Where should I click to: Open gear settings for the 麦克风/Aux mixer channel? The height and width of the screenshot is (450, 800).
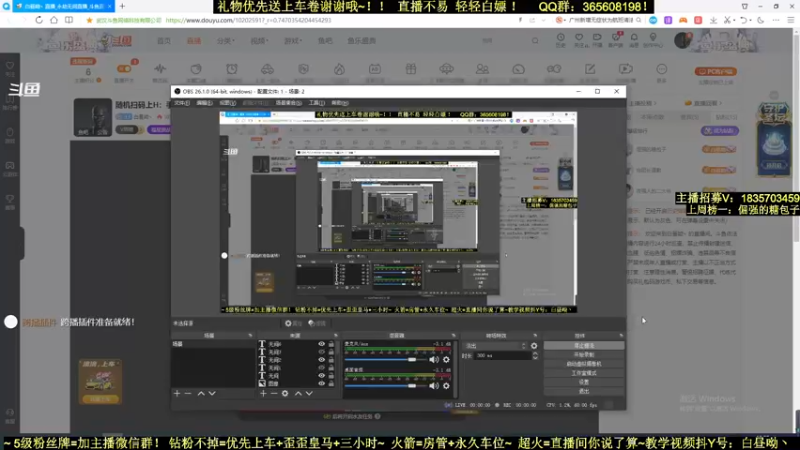click(x=446, y=360)
